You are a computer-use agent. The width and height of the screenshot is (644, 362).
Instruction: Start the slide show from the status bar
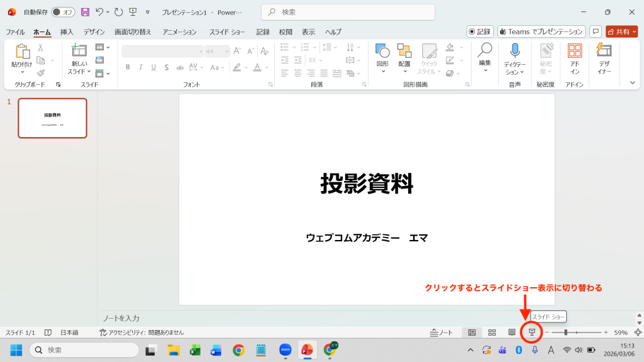coord(530,331)
